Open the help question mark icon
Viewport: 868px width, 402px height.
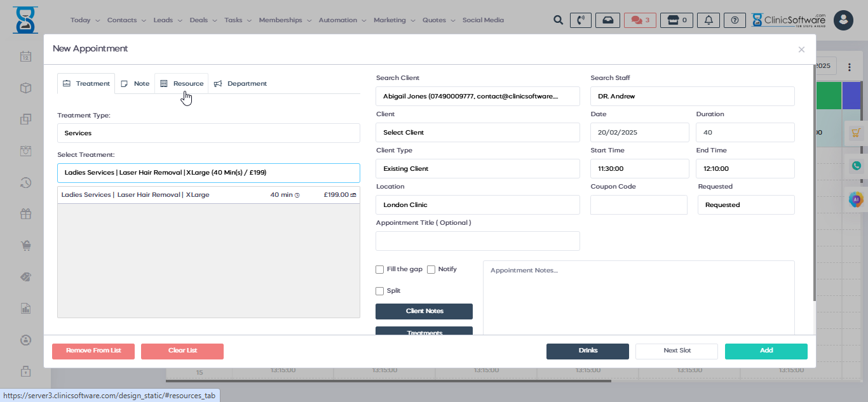(x=735, y=20)
